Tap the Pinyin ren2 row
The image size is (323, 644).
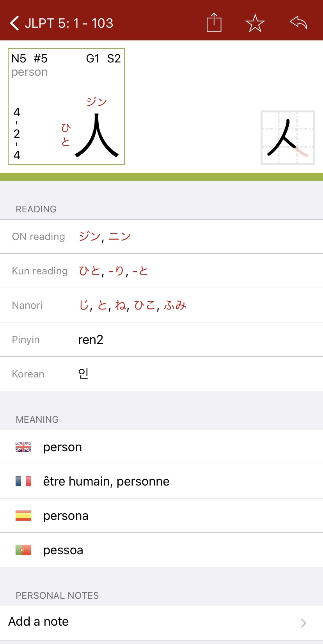pos(161,340)
